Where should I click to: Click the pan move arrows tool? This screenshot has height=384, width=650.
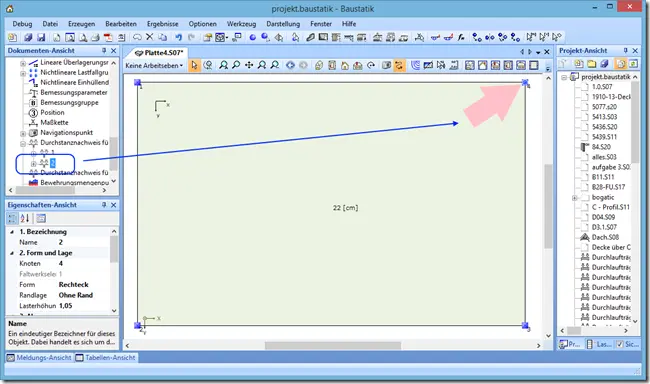pyautogui.click(x=249, y=65)
